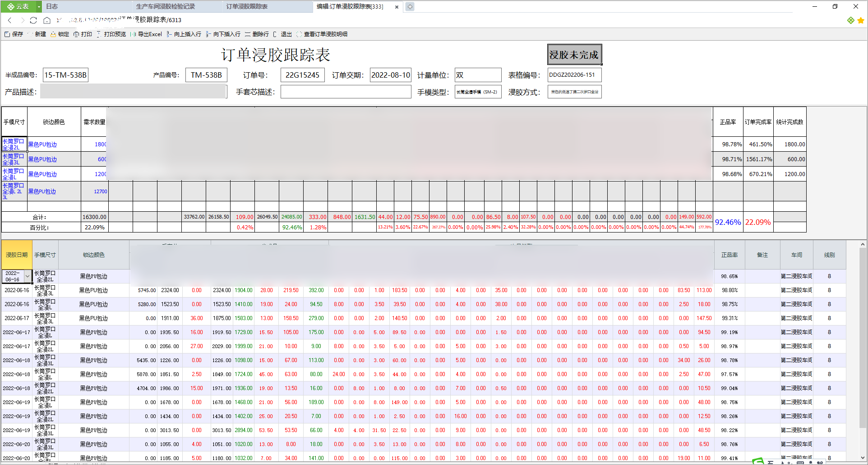Viewport: 868px width, 465px height.
Task: Expand the 浸胶日期 date dropdown 2022-06-16
Action: click(28, 276)
